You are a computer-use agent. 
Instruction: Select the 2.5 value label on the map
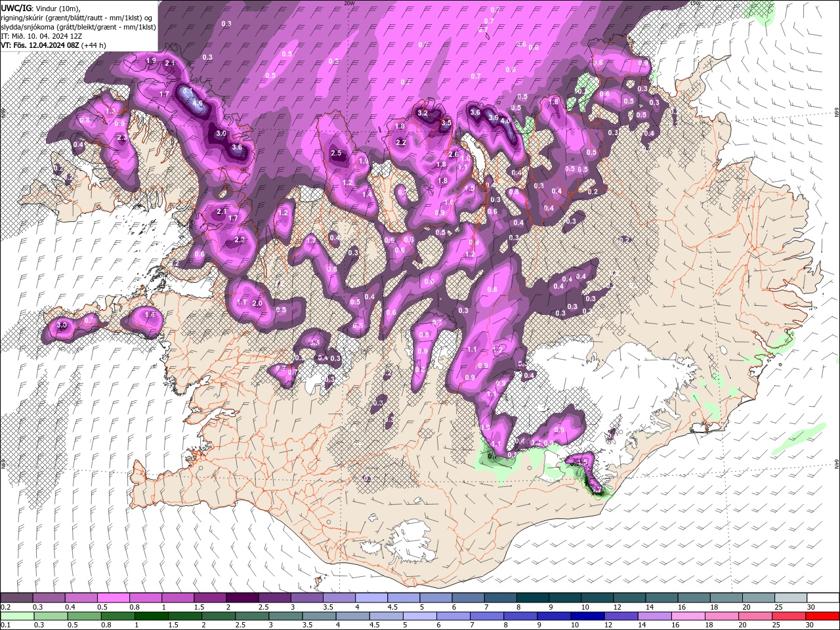(x=337, y=154)
